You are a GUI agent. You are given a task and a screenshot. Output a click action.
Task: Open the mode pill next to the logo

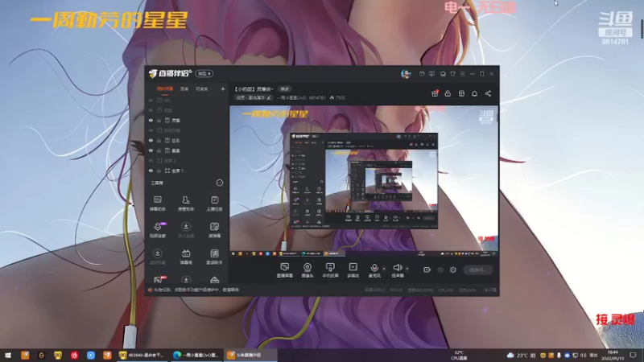204,73
